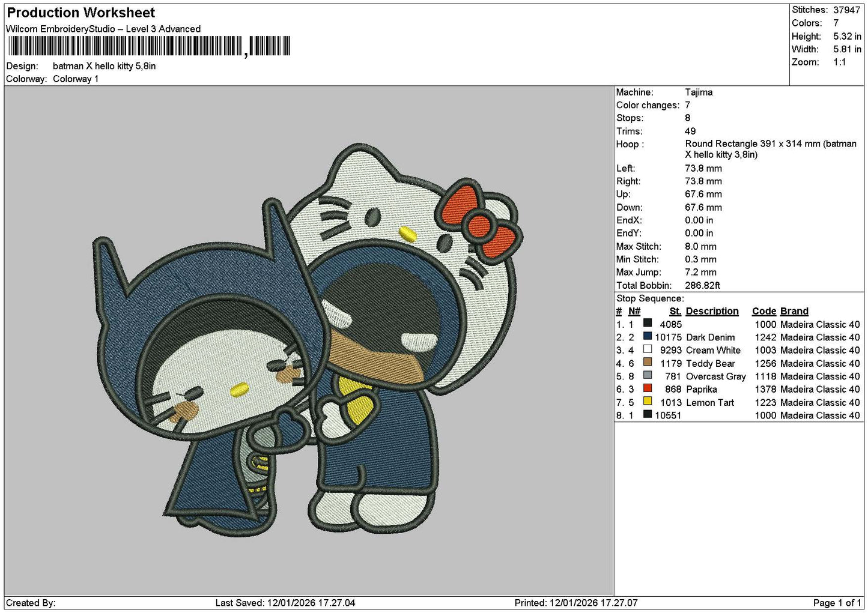This screenshot has height=613, width=868.
Task: Click the barcode at the top
Action: click(x=148, y=46)
